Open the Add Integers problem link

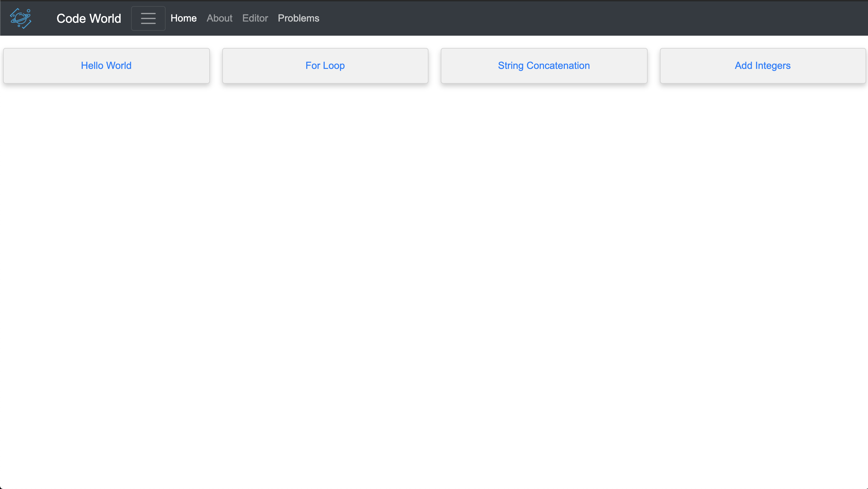point(762,65)
